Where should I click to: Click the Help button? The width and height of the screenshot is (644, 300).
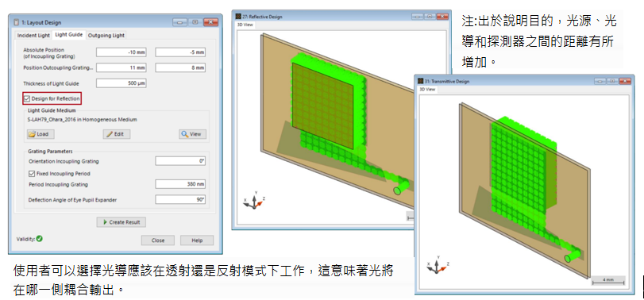pyautogui.click(x=197, y=240)
